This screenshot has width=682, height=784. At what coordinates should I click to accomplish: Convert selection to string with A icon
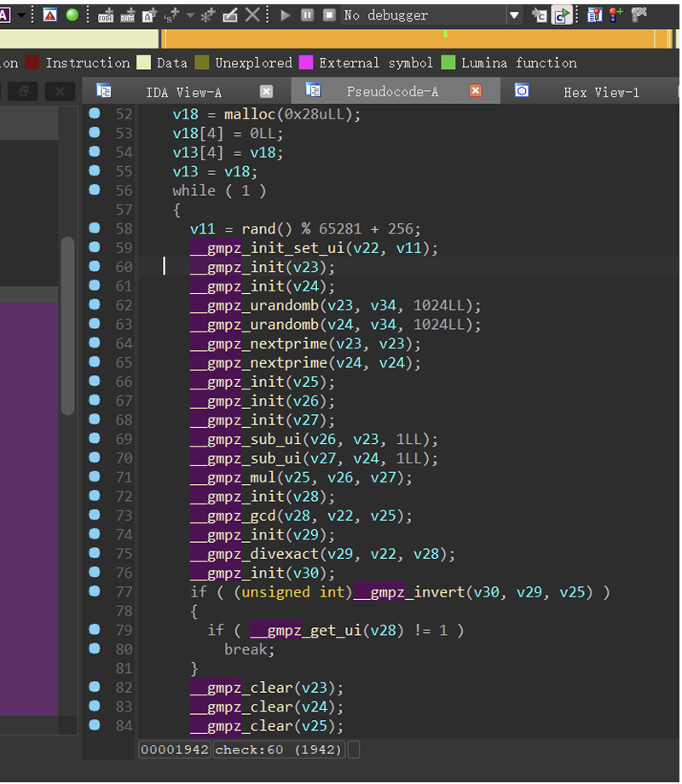point(149,15)
